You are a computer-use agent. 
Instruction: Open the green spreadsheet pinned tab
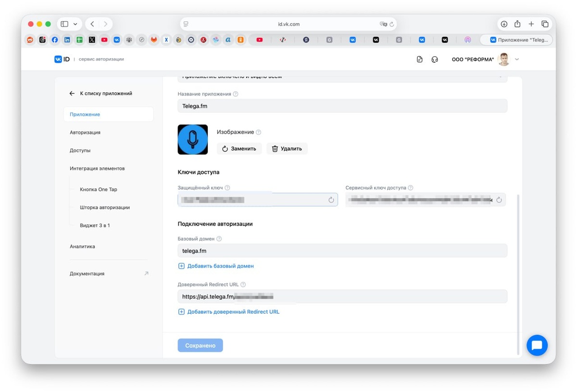(x=79, y=40)
